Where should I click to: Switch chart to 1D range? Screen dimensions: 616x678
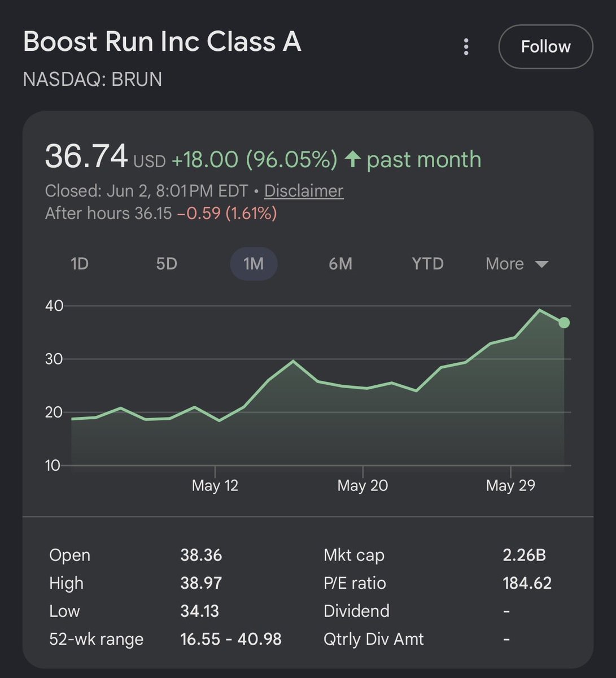point(80,264)
